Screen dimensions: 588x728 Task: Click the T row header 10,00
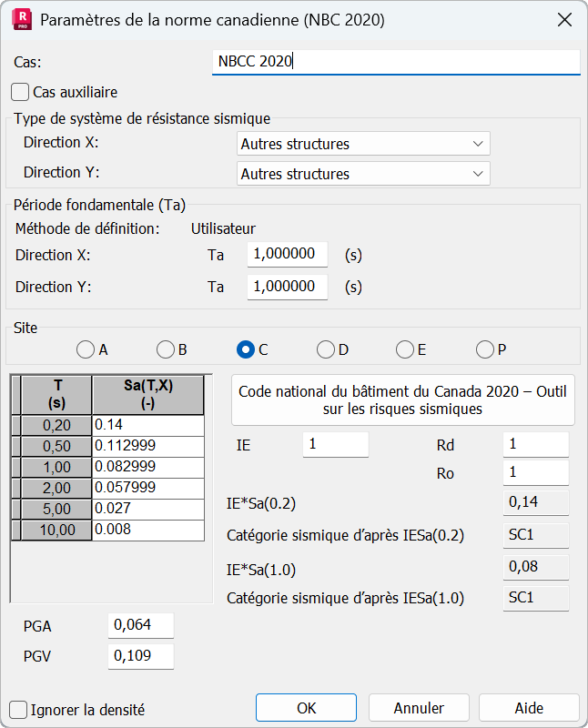tap(56, 530)
